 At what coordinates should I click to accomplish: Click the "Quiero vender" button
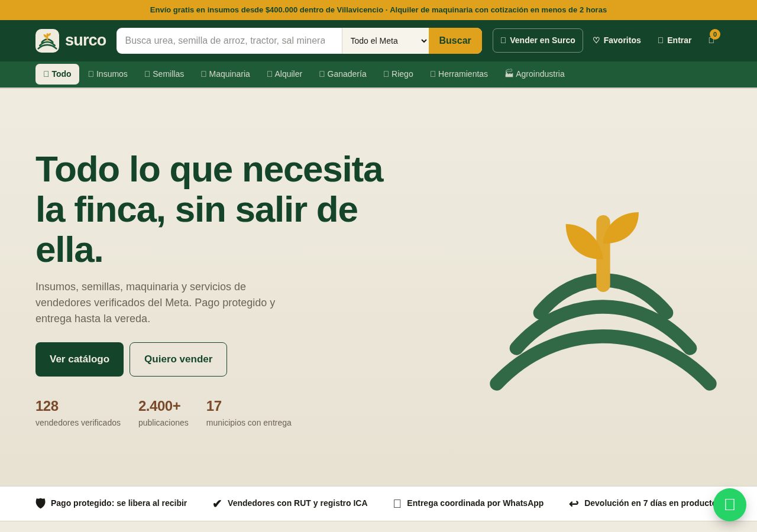[x=178, y=359]
